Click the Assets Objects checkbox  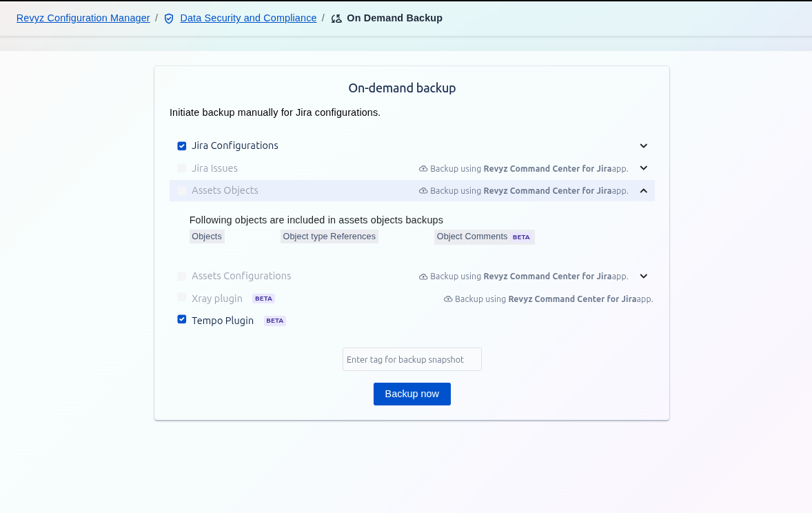[182, 190]
